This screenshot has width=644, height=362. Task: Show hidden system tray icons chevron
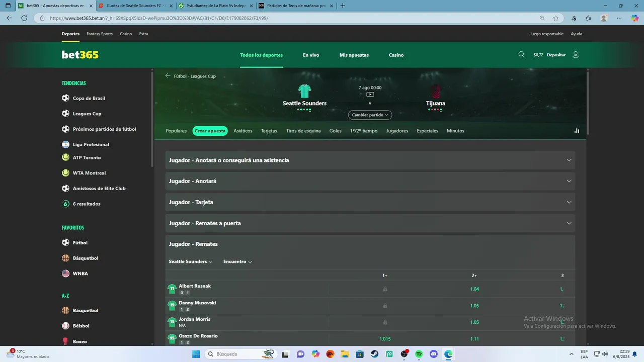click(571, 354)
